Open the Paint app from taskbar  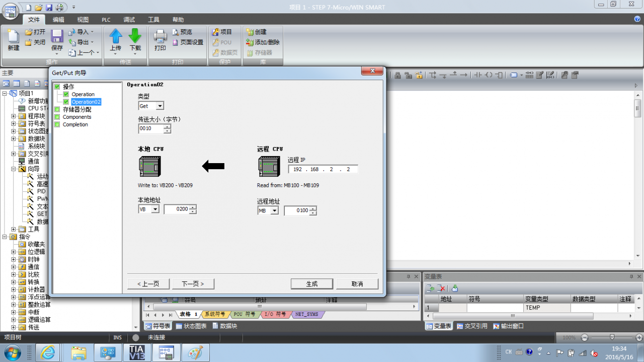click(x=196, y=353)
